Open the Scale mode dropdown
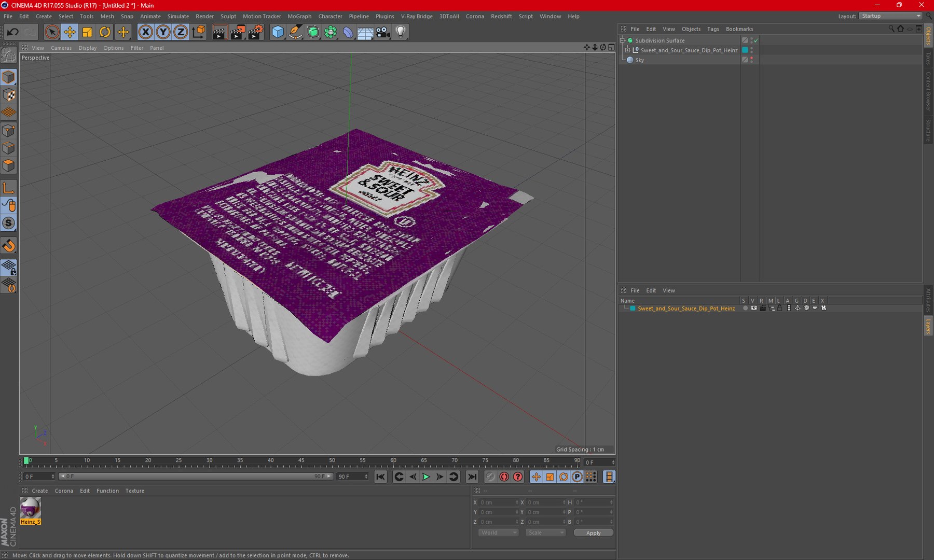 tap(545, 533)
